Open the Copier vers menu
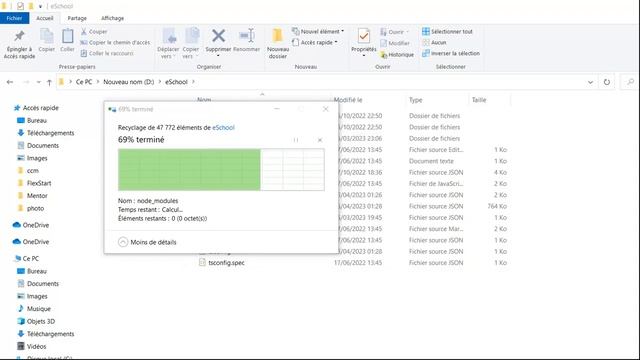The width and height of the screenshot is (640, 360). click(191, 44)
